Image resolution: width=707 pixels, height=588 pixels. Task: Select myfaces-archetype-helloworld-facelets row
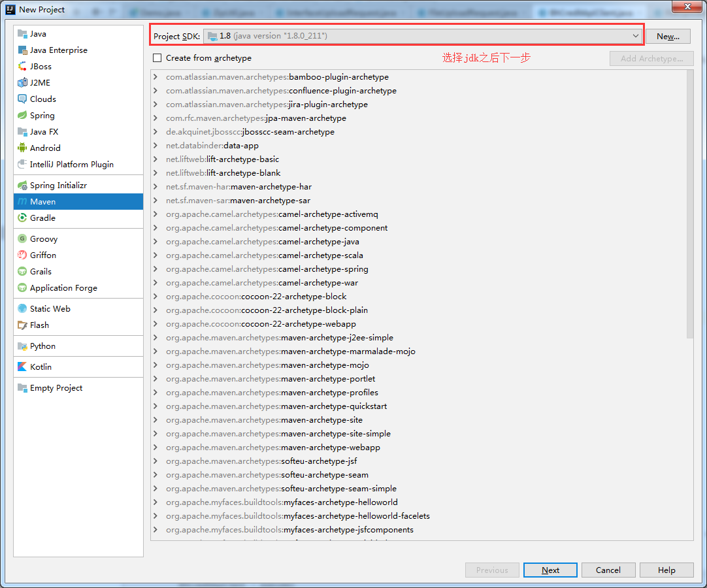(419, 516)
